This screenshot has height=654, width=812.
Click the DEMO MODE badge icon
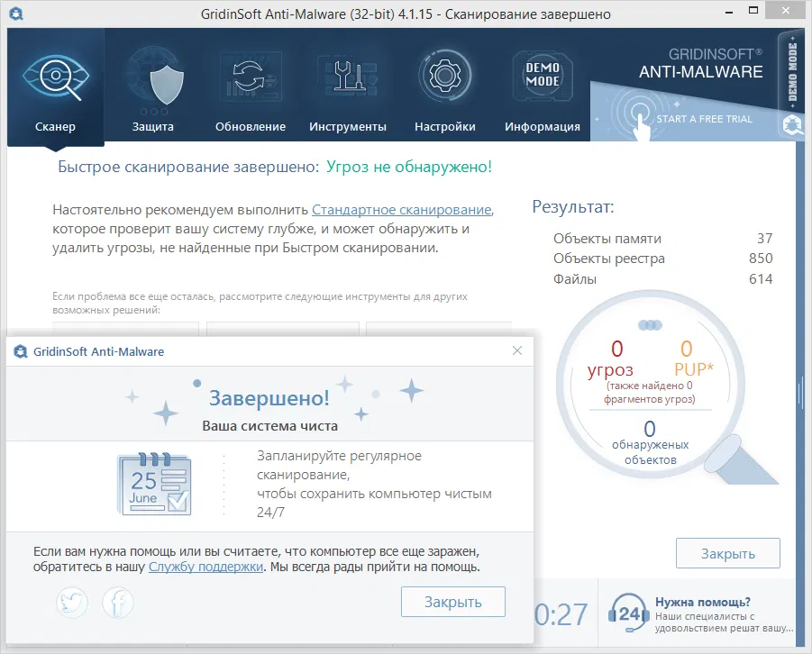pyautogui.click(x=543, y=76)
